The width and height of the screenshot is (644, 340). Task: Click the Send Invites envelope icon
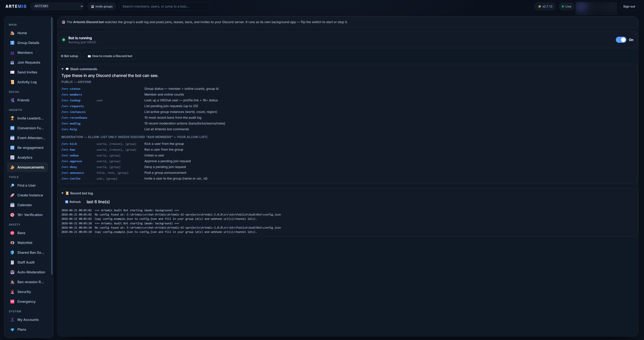point(12,72)
